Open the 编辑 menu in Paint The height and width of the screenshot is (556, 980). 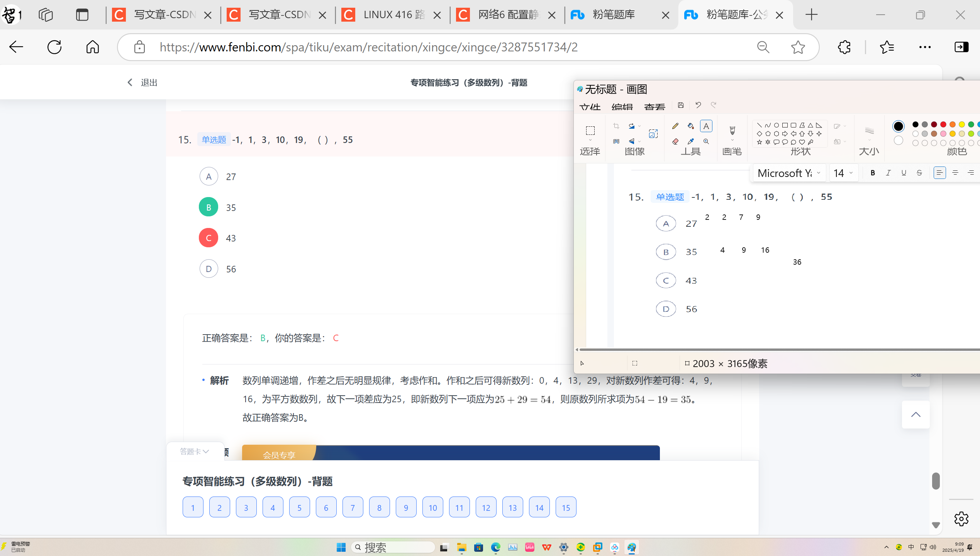[622, 107]
